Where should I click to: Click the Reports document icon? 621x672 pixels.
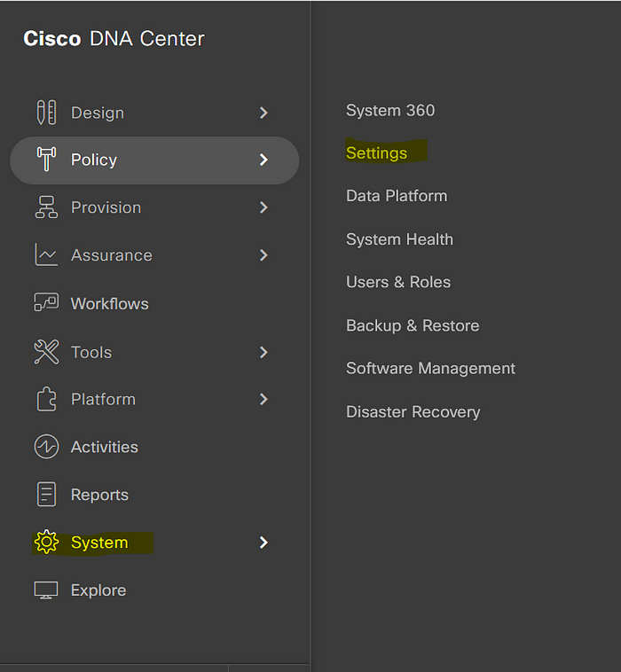point(46,494)
